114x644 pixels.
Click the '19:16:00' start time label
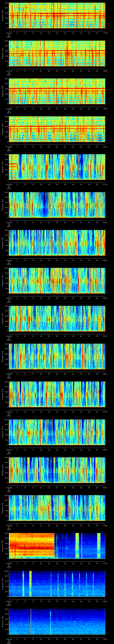tap(9, 33)
